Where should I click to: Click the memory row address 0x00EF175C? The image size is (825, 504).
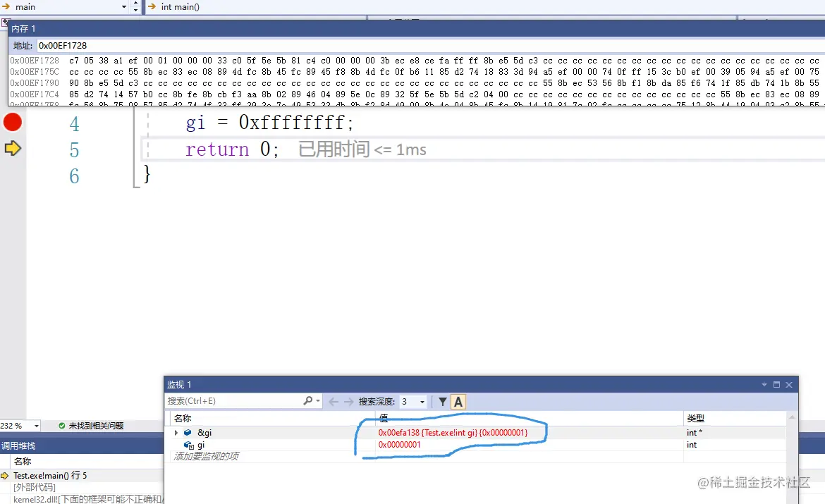pos(35,72)
